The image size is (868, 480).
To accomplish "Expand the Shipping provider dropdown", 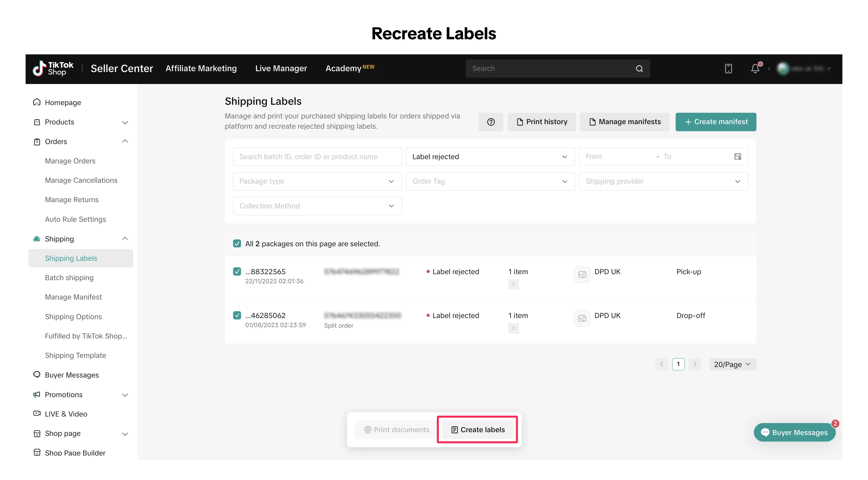I will click(663, 181).
